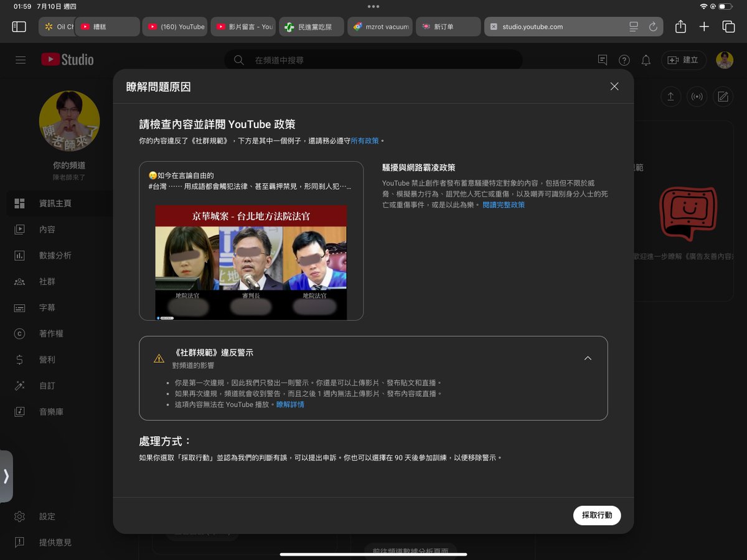Click the 採取行動 button

click(x=597, y=515)
